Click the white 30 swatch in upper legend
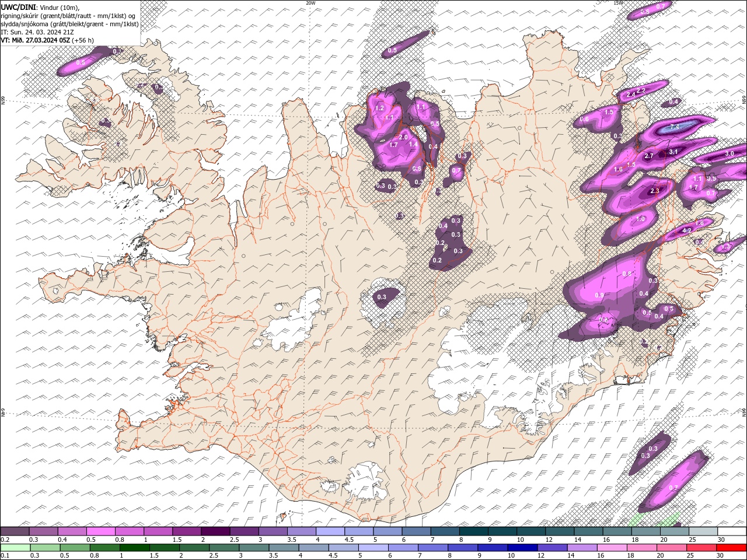This screenshot has width=747, height=560. coord(732,531)
